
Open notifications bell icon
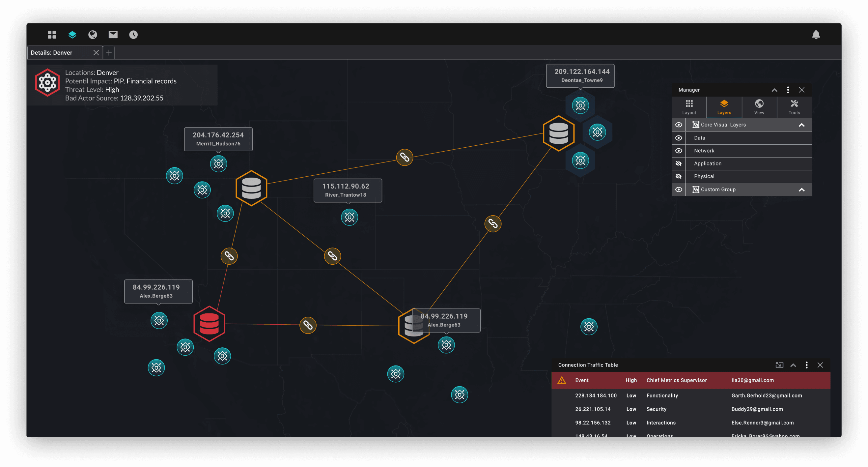point(816,35)
